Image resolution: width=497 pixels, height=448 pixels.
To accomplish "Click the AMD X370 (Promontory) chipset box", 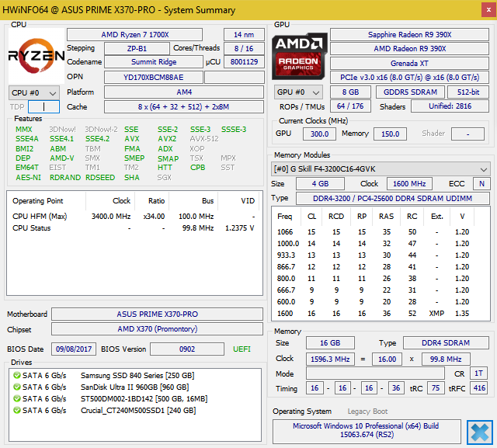I will [155, 329].
